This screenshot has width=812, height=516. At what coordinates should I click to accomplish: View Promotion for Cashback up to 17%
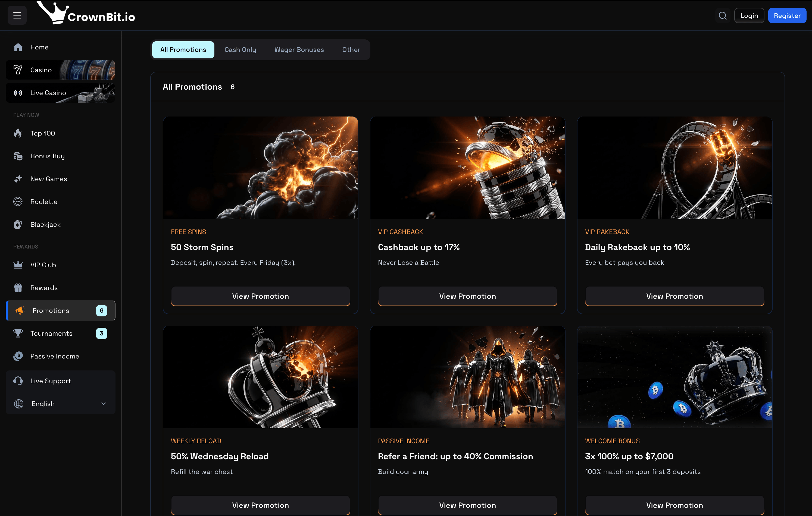[x=467, y=296]
